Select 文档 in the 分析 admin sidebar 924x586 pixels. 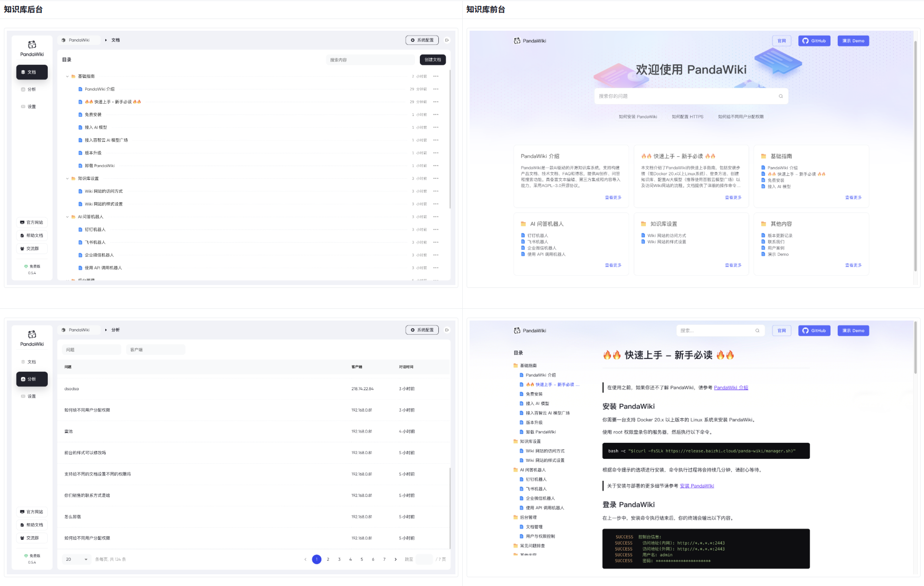32,362
